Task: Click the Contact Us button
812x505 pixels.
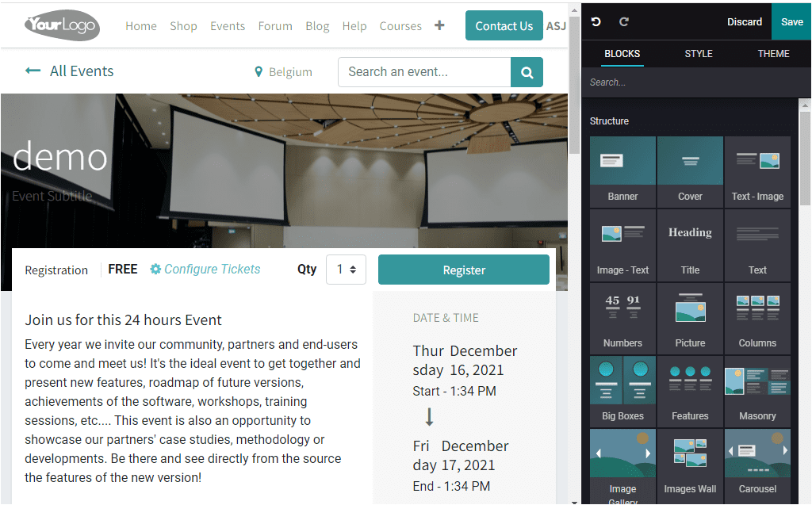Action: tap(504, 25)
